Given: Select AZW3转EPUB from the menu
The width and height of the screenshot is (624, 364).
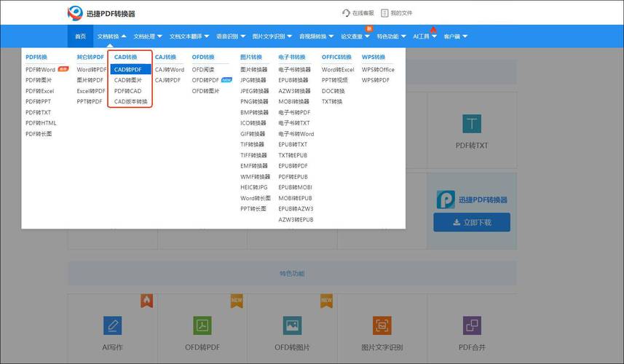Looking at the screenshot, I should coord(296,219).
